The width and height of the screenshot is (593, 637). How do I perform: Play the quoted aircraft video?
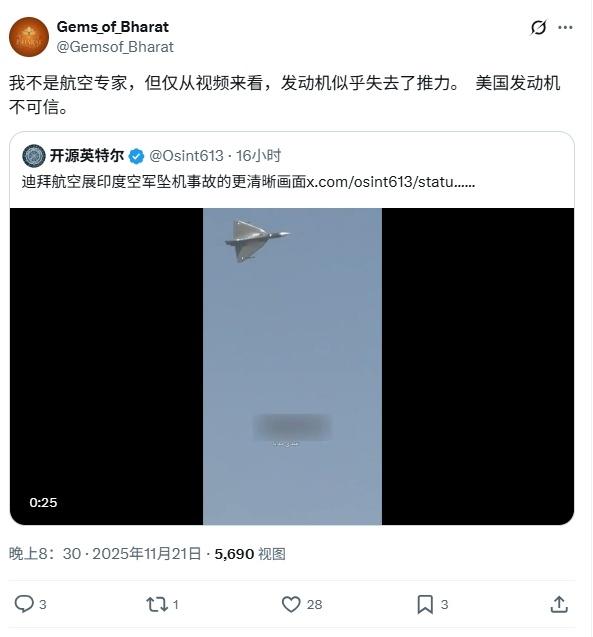point(292,366)
